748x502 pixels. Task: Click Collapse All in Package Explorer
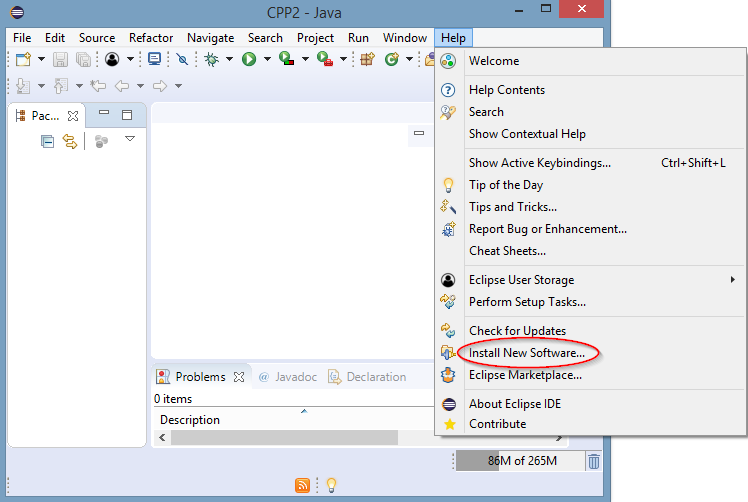tap(47, 141)
